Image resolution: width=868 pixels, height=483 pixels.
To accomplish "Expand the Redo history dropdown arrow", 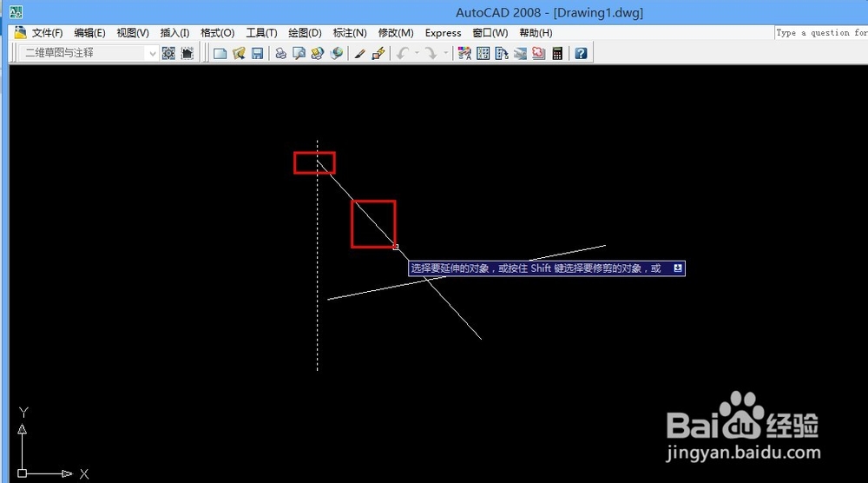I will (445, 53).
